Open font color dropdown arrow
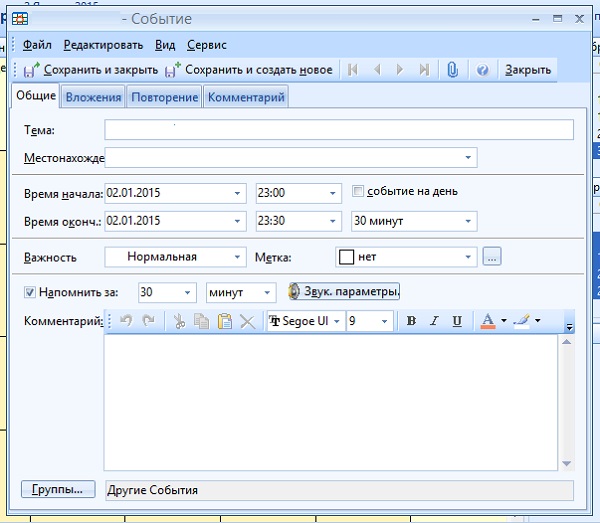600x523 pixels. pos(504,321)
